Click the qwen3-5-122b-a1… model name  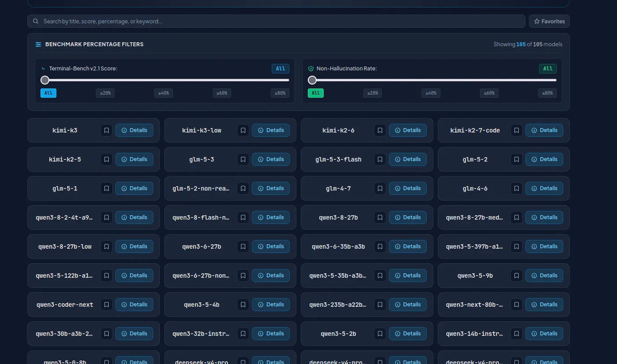click(64, 276)
